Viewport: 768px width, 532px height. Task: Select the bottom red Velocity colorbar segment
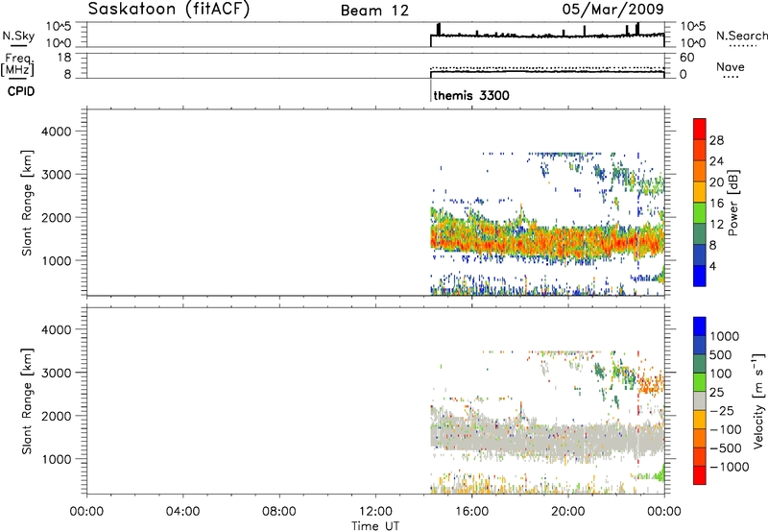coord(700,475)
